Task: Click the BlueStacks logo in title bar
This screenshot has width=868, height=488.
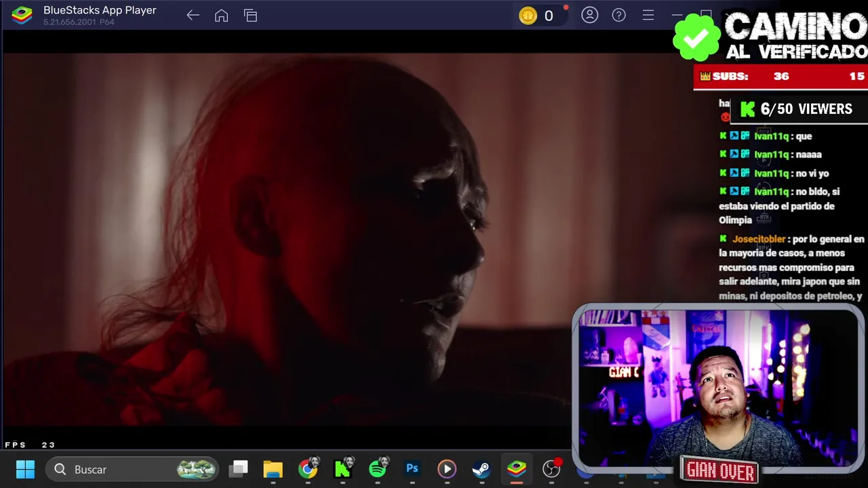Action: click(22, 15)
